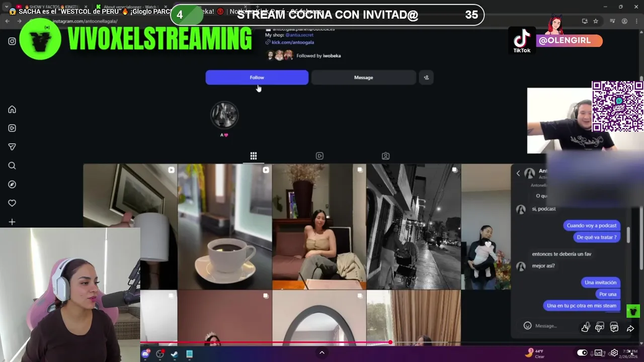Screen dimensions: 644x362
Task: Open the blue notepad taskbar app
Action: tap(189, 354)
